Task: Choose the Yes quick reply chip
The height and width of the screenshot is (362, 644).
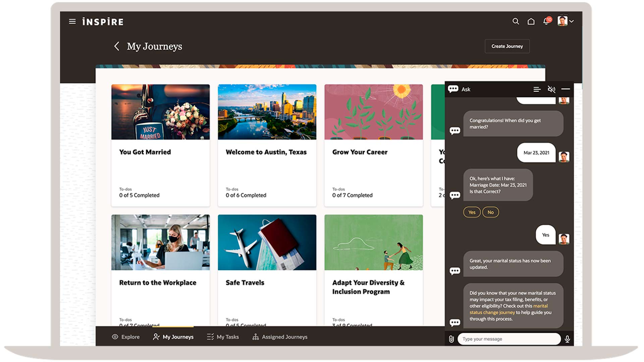Action: [472, 212]
